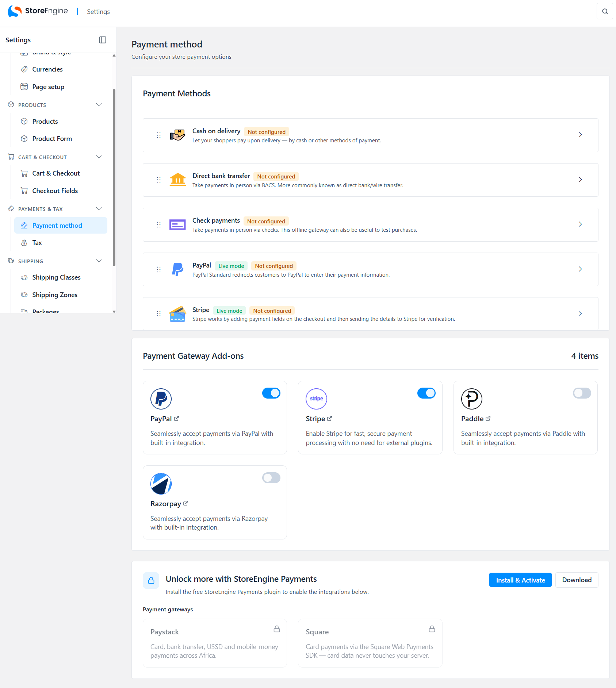
Task: Click the StoreEngine logo
Action: click(38, 11)
